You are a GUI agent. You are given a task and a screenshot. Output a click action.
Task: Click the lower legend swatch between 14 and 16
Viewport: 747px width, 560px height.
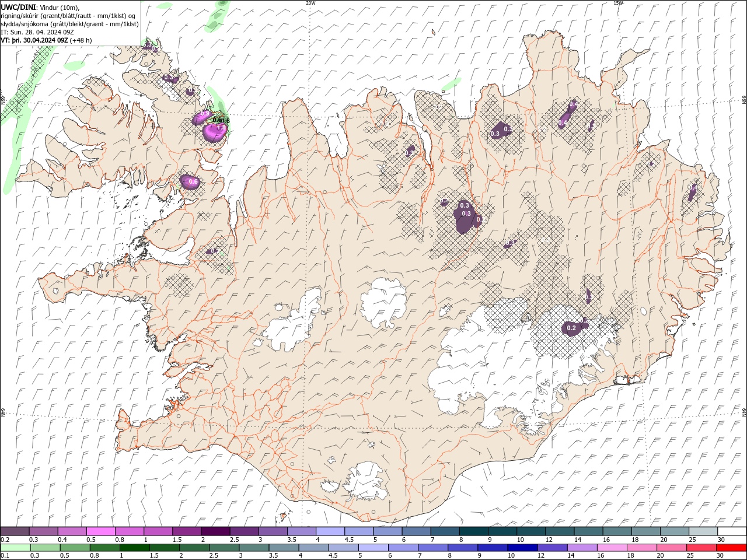(581, 548)
